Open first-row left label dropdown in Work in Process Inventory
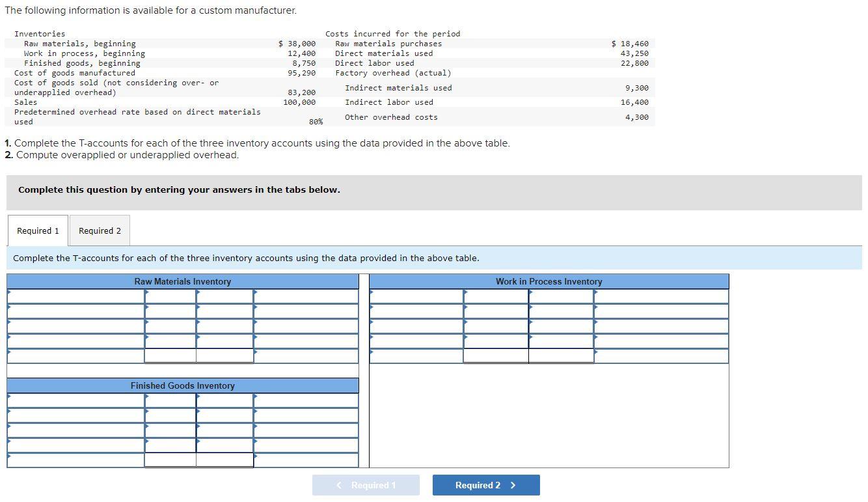868x502 pixels. click(416, 296)
